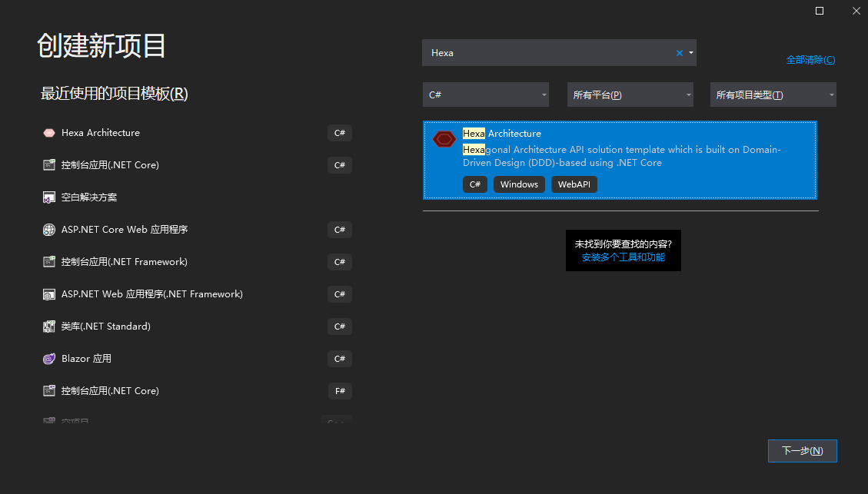Click the ASP.NET Web 应用程序(.NET Framework) icon
Viewport: 868px width, 494px height.
49,294
